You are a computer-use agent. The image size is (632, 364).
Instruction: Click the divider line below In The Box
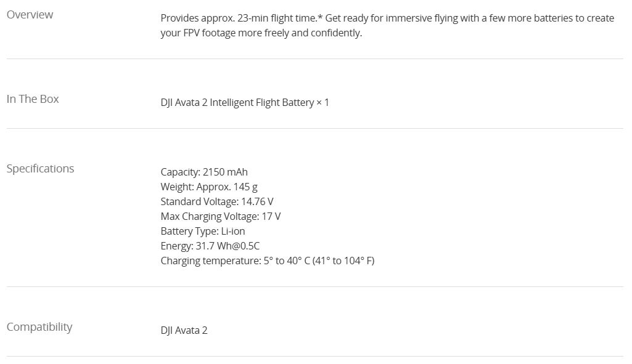(314, 129)
